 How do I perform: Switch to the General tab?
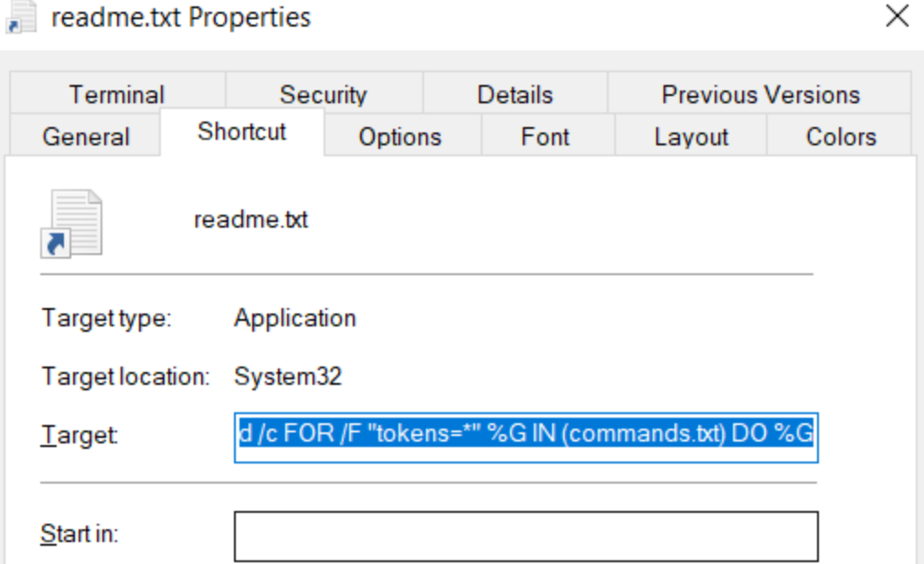(x=86, y=137)
